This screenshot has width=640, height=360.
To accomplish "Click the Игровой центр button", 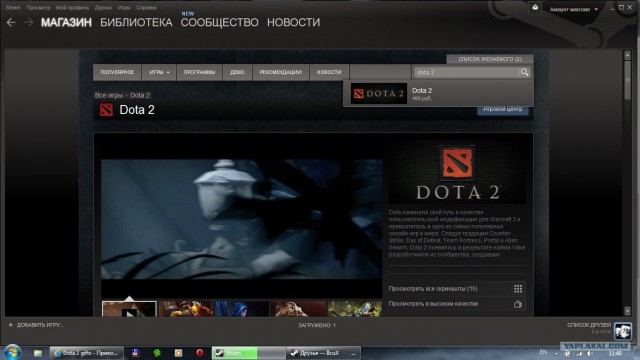I will [502, 109].
